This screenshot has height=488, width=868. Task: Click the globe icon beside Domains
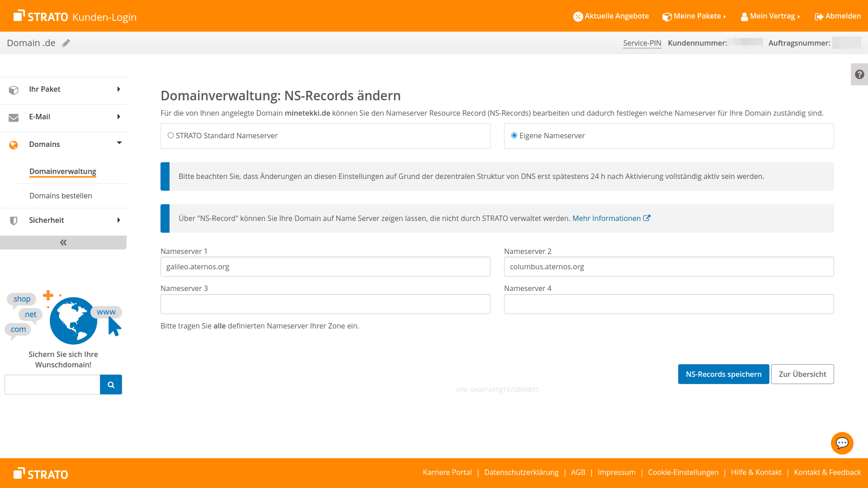14,145
